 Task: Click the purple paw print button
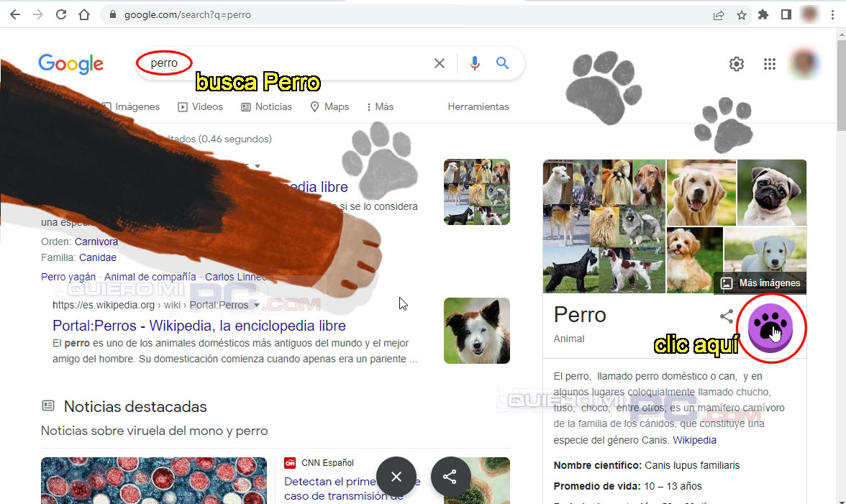[770, 328]
